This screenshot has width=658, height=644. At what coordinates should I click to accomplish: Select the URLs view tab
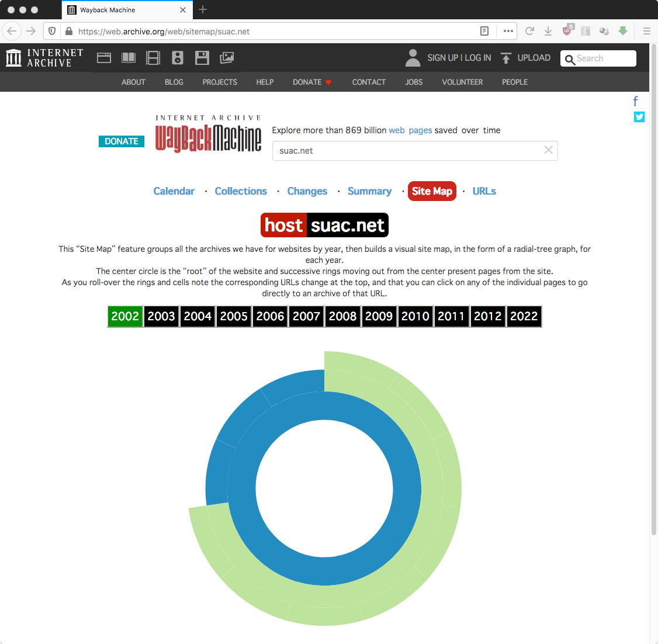click(484, 191)
